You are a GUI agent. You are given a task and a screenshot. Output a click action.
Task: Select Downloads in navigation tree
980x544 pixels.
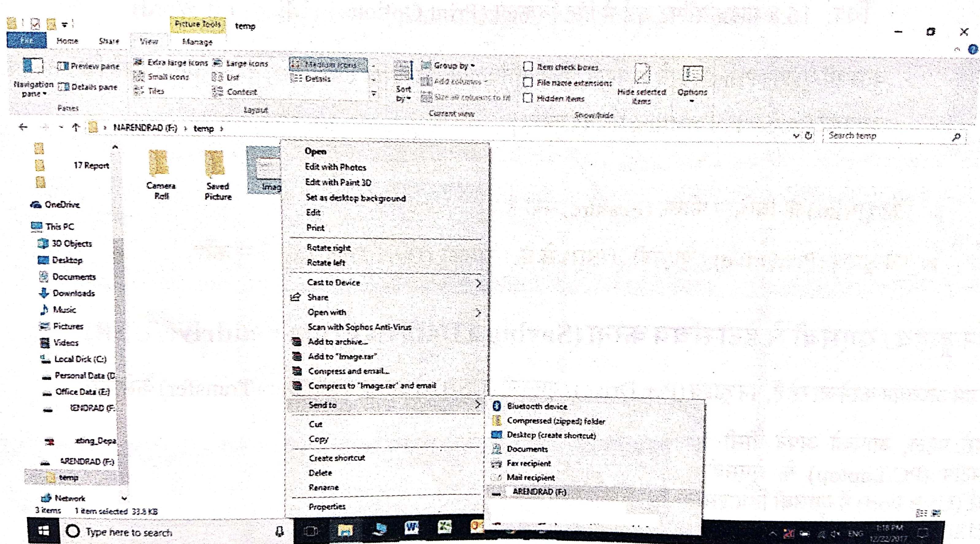73,293
